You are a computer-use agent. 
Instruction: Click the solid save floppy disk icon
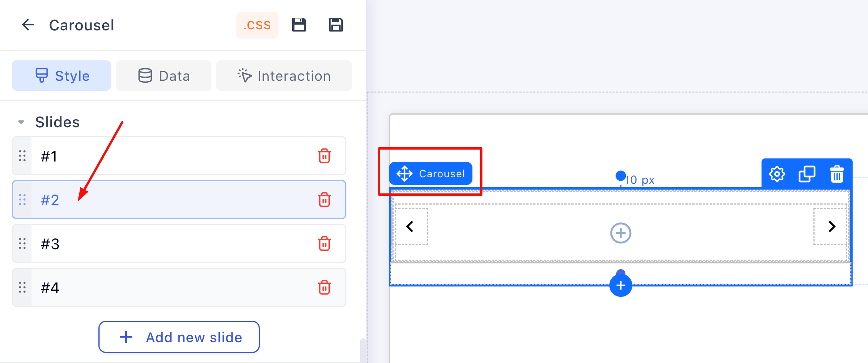(x=299, y=25)
